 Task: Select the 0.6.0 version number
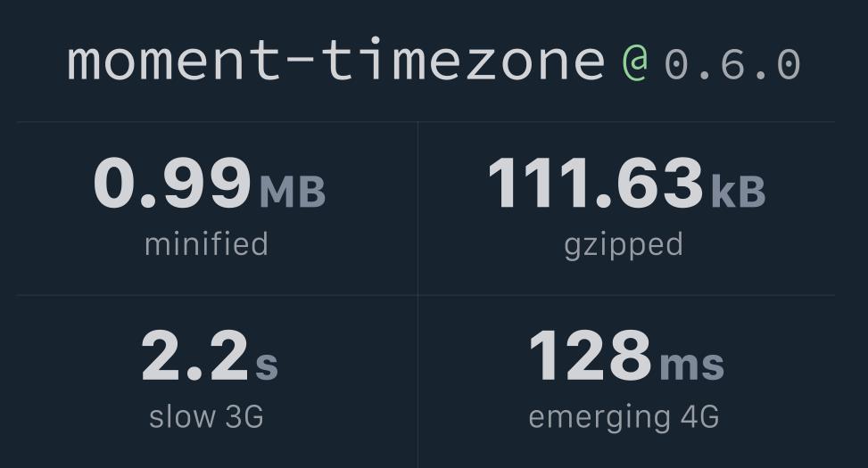pyautogui.click(x=732, y=64)
